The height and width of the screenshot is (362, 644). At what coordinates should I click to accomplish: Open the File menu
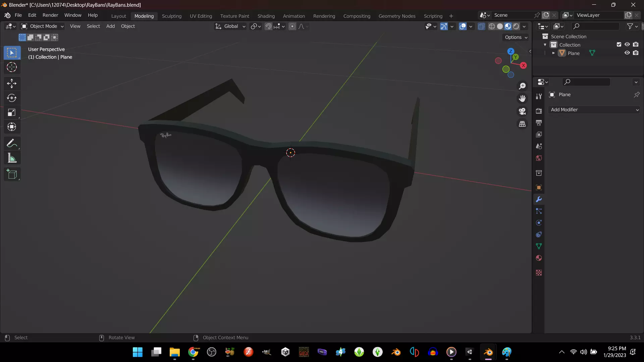(x=18, y=15)
